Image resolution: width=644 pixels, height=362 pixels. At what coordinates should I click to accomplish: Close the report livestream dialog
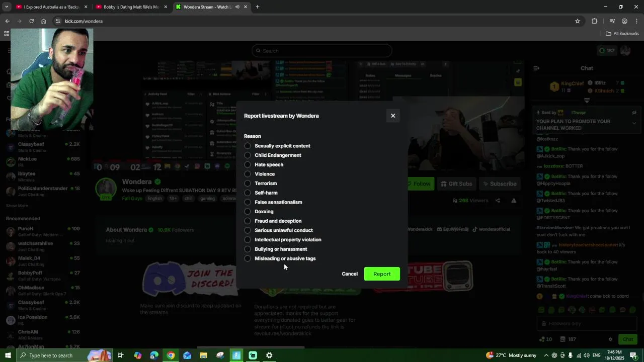[393, 116]
